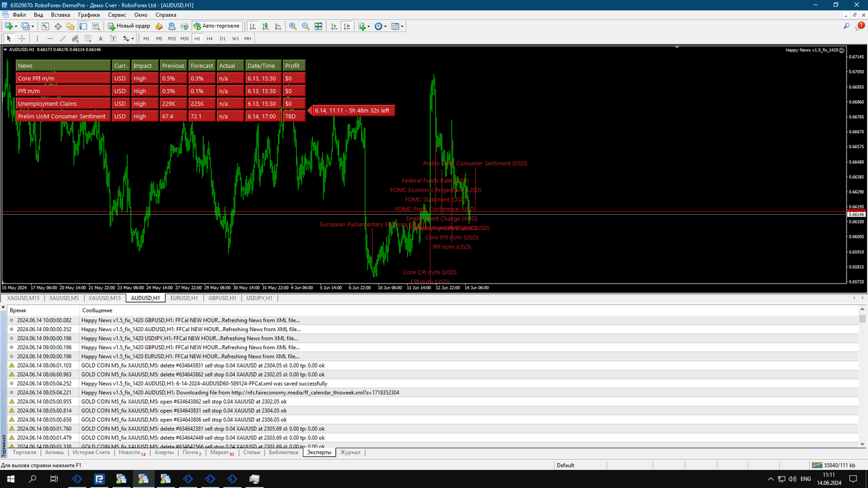
Task: Open the История Счета terminal tab
Action: (91, 452)
